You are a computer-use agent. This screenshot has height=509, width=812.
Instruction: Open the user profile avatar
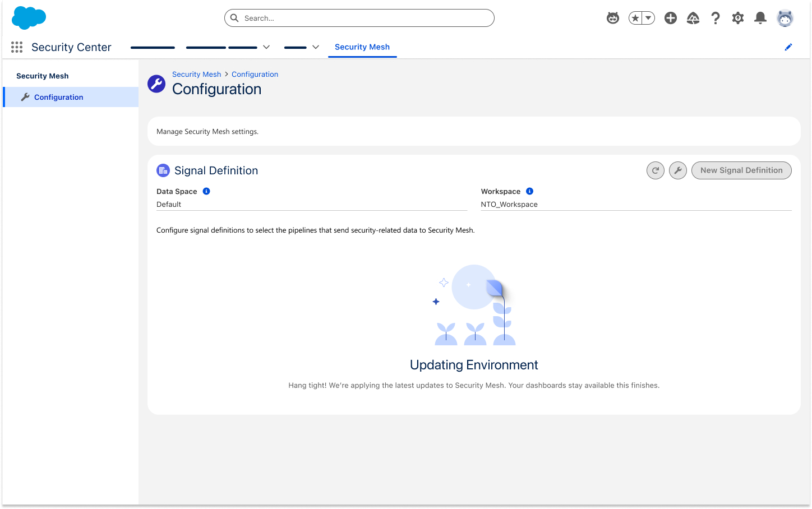785,18
